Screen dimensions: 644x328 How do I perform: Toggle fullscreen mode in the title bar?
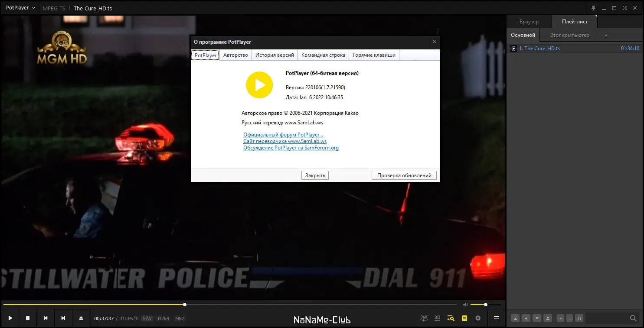(625, 8)
